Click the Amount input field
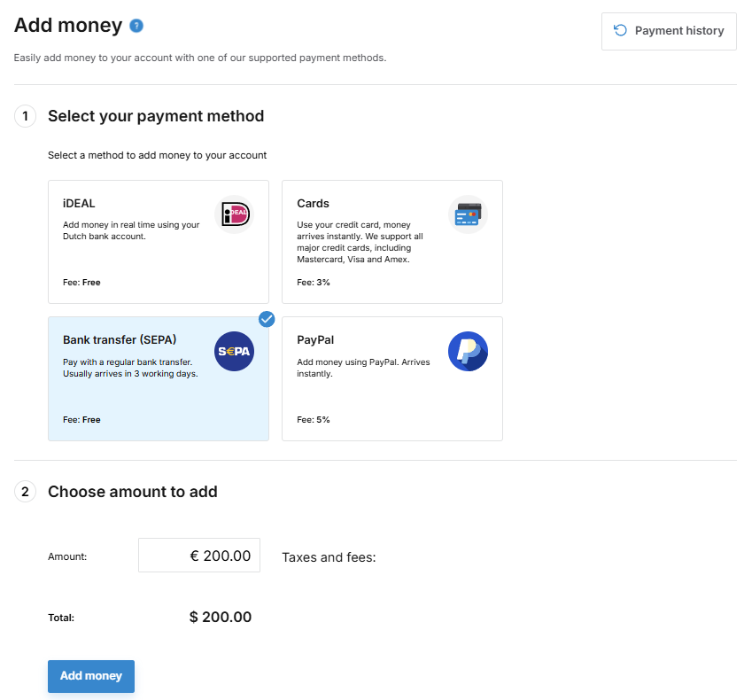This screenshot has width=744, height=700. pos(199,556)
